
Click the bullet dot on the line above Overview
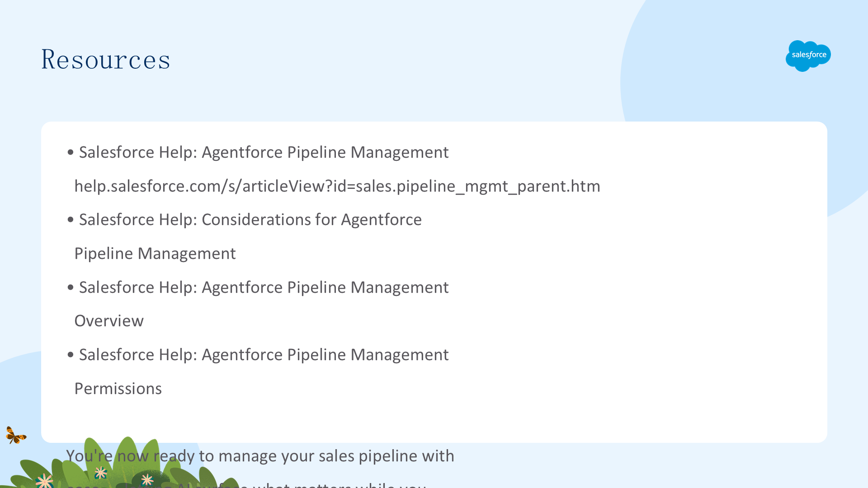tap(70, 287)
